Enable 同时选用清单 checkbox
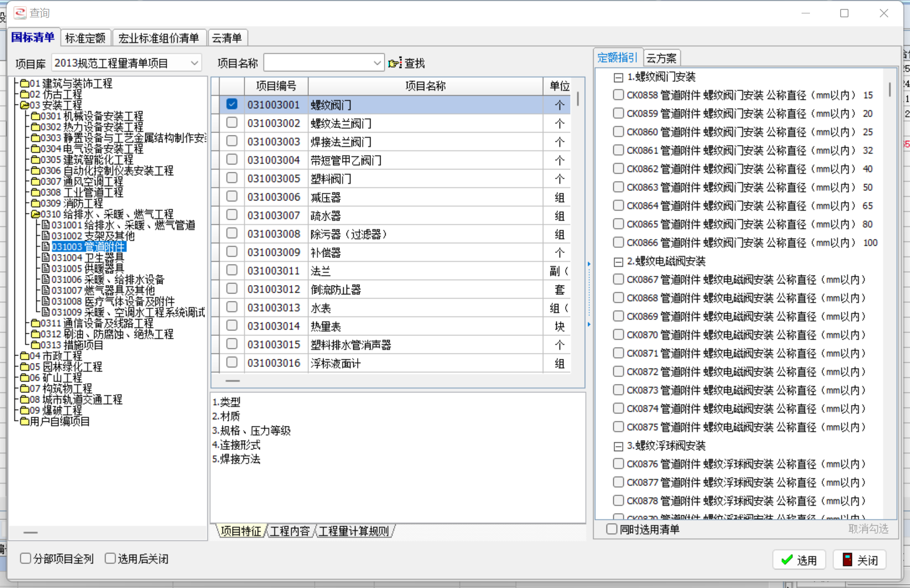 tap(612, 529)
